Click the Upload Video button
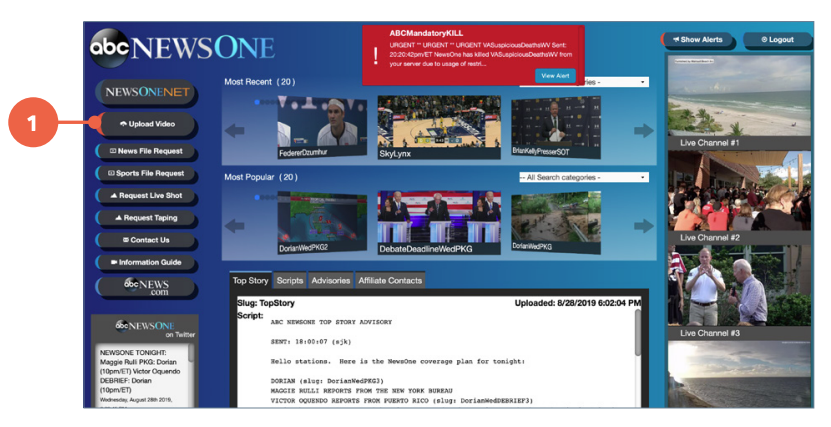This screenshot has height=427, width=831. coord(148,124)
